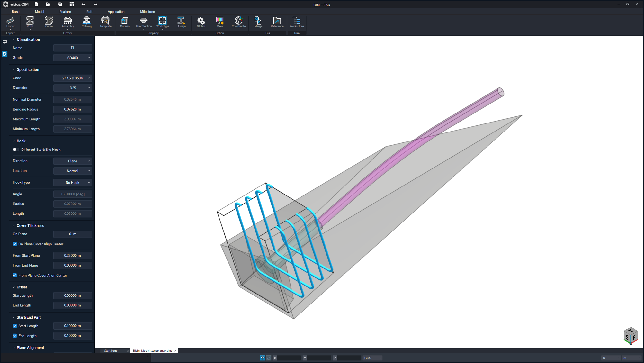Image resolution: width=644 pixels, height=363 pixels.
Task: Click the Open file icon in title bar
Action: (48, 5)
